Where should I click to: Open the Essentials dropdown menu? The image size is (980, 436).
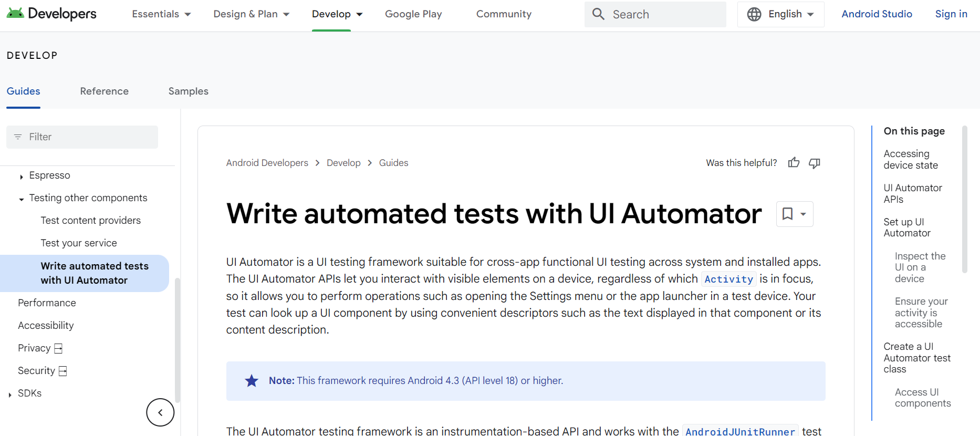(161, 14)
